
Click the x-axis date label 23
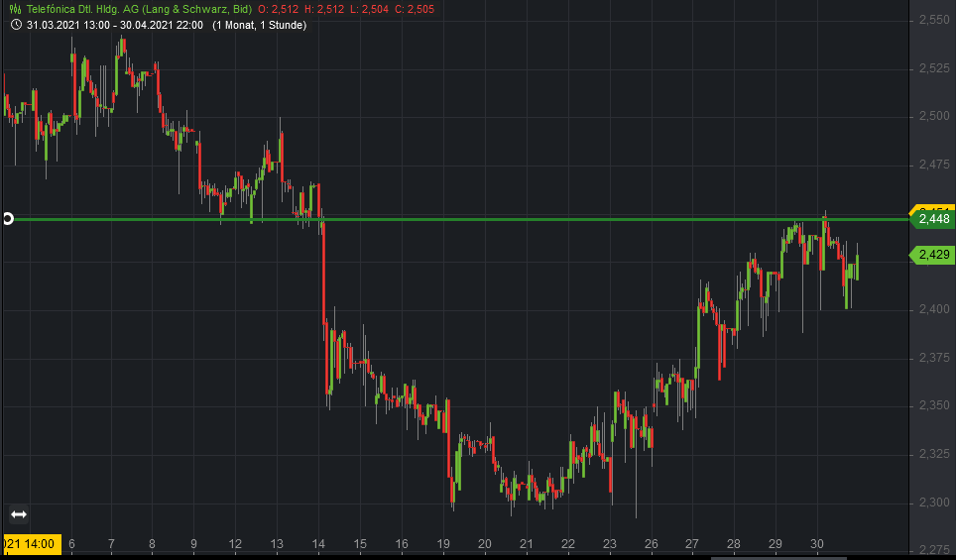pyautogui.click(x=610, y=544)
